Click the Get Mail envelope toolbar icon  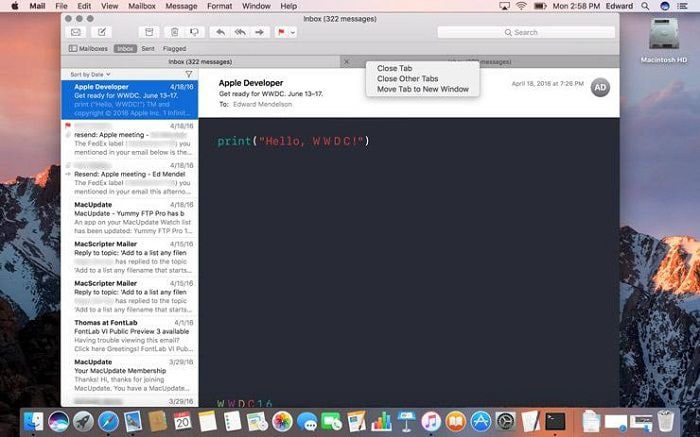coord(76,32)
